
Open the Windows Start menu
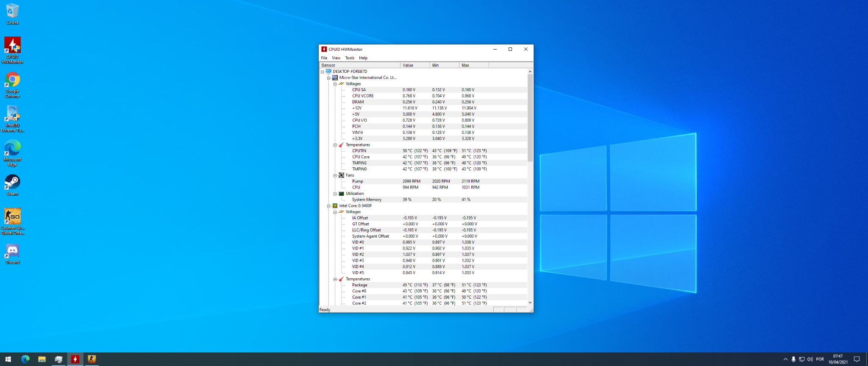point(8,359)
